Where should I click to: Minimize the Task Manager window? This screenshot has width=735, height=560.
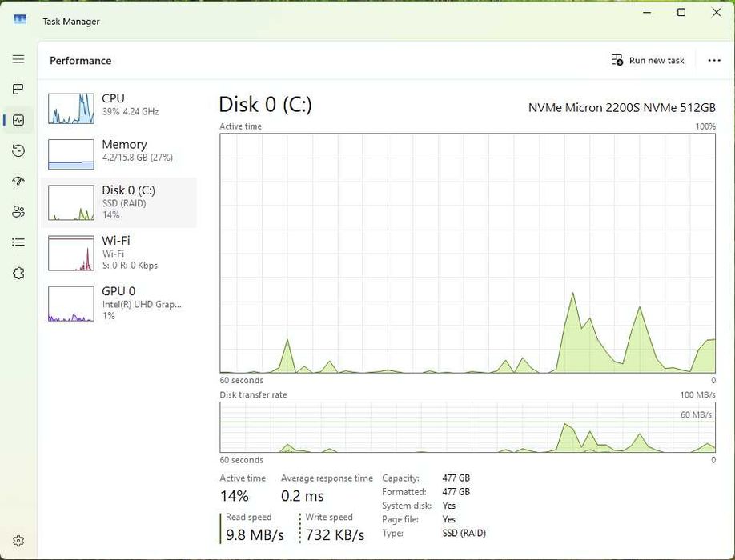(648, 13)
